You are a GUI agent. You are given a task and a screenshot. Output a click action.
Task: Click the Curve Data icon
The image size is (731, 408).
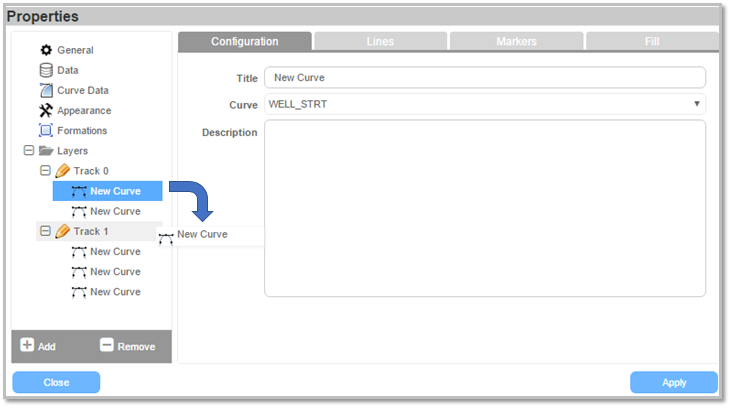46,90
